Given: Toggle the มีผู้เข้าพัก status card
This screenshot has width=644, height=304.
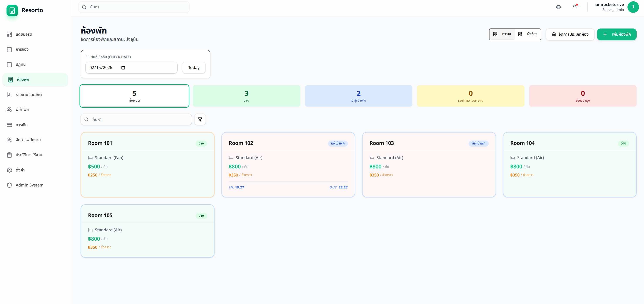Looking at the screenshot, I should 358,96.
